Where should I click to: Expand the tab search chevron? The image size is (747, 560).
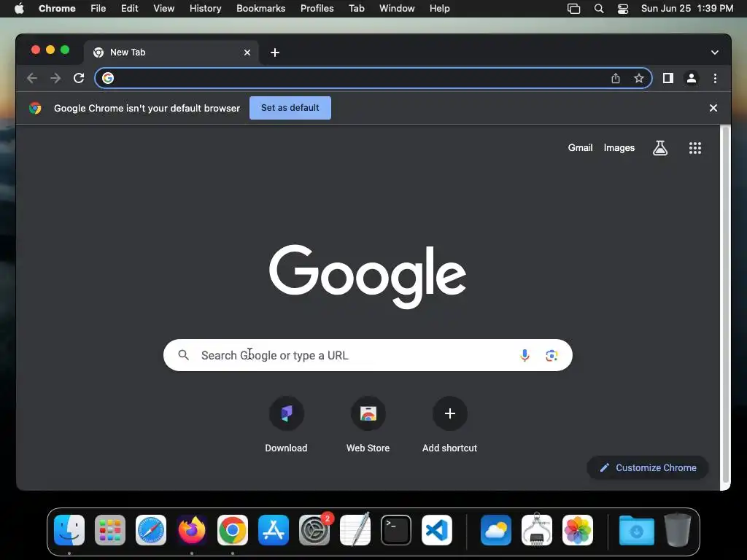(715, 52)
